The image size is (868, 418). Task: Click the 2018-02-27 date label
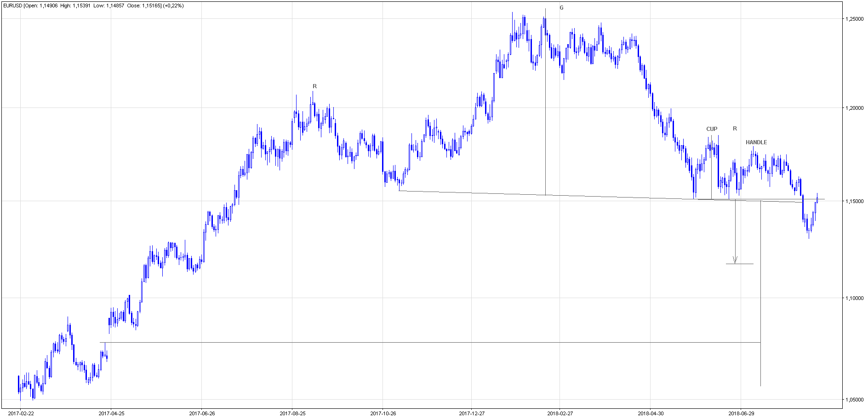[x=560, y=413]
